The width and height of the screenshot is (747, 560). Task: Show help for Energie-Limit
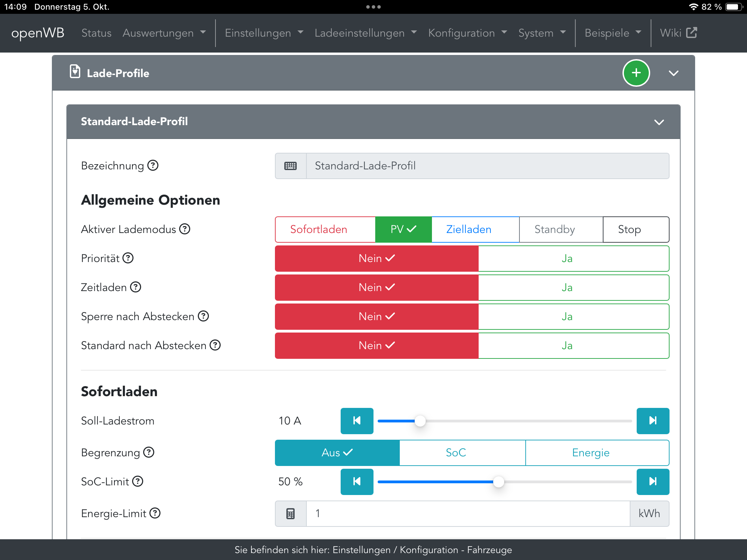[155, 513]
